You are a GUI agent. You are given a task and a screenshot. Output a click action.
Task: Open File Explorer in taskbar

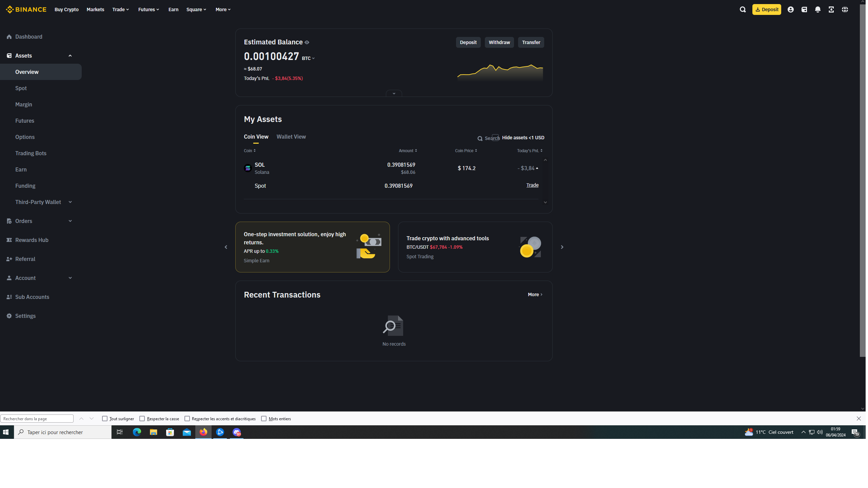pyautogui.click(x=153, y=432)
